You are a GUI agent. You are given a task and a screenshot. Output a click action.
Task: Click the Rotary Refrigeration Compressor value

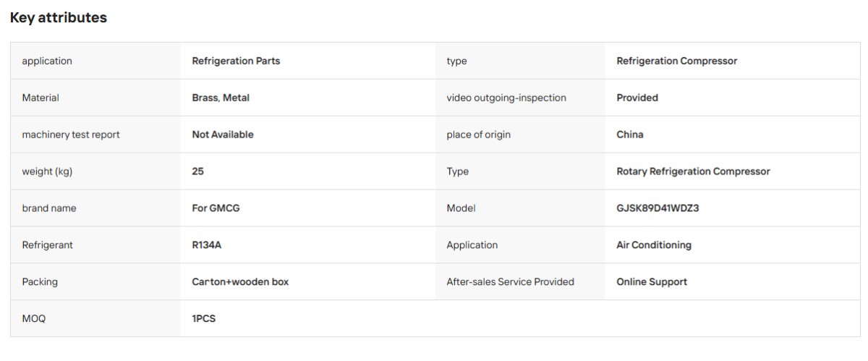pos(693,171)
